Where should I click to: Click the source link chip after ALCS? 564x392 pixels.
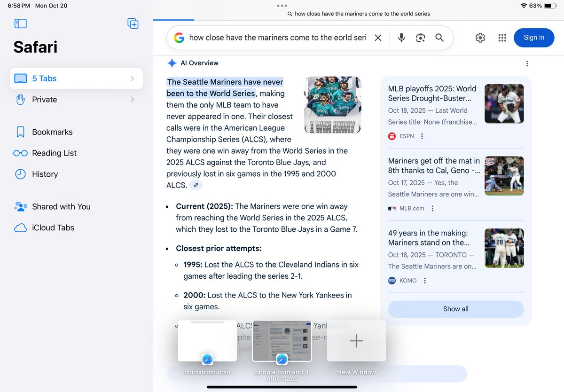pos(196,185)
